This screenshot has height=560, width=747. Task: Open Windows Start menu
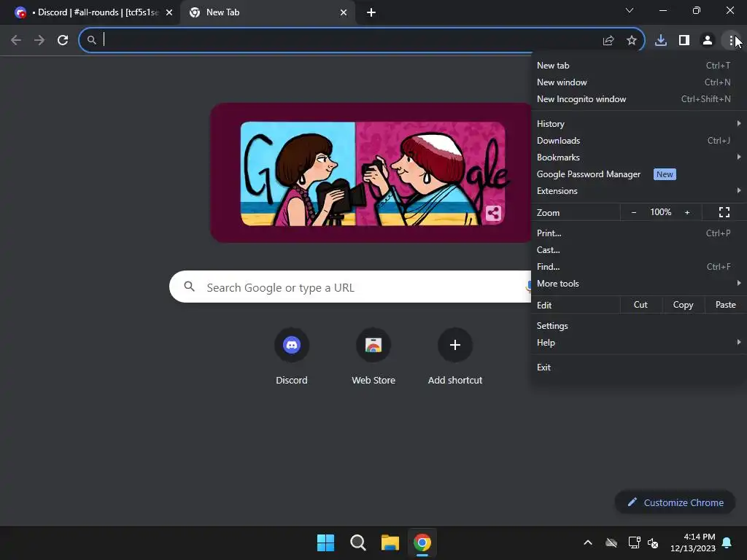pos(326,542)
